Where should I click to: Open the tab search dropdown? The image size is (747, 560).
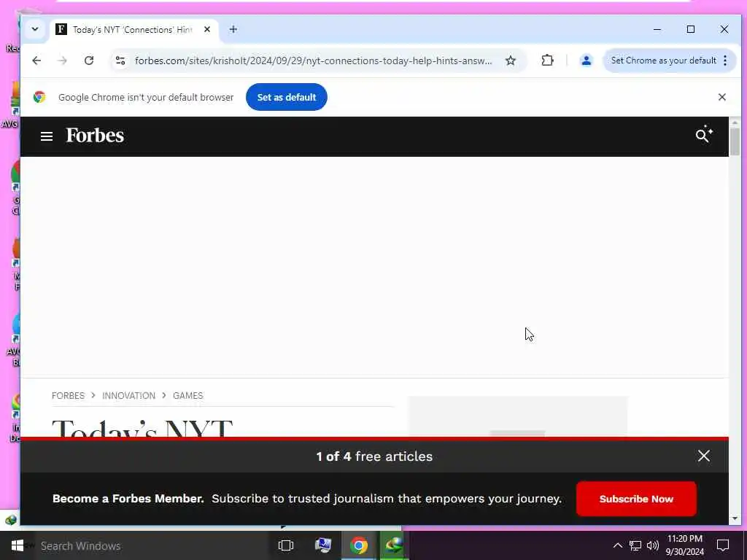point(35,29)
